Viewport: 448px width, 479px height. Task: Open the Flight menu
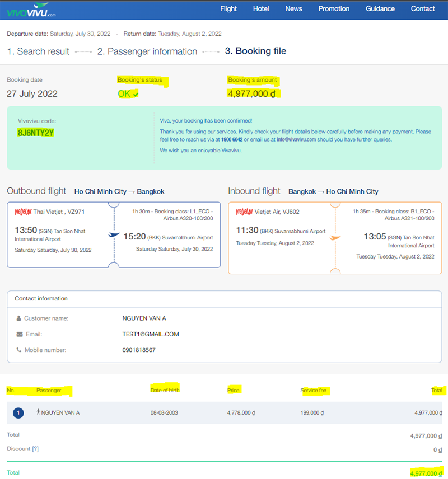click(228, 9)
